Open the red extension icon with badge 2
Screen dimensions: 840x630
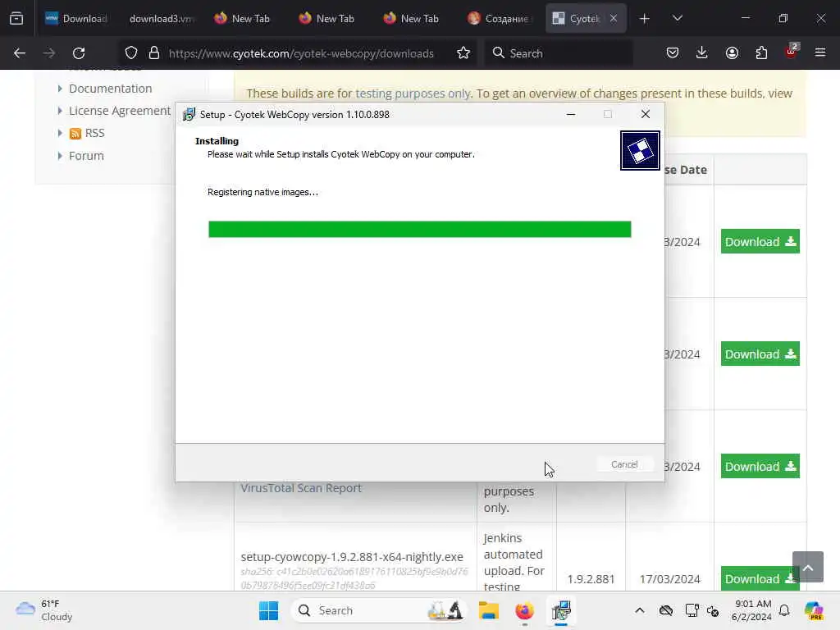[x=792, y=52]
